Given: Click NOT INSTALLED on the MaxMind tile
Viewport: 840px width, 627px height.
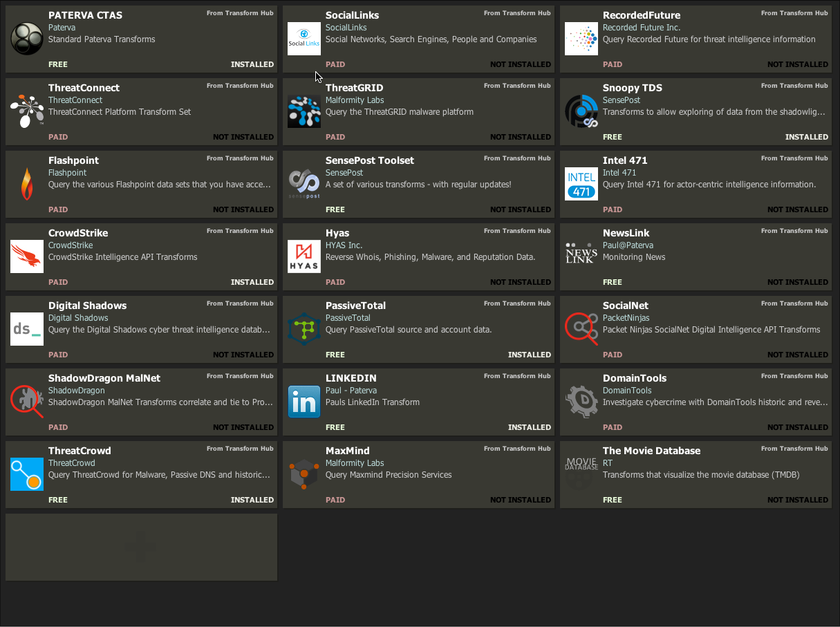Looking at the screenshot, I should pos(521,500).
